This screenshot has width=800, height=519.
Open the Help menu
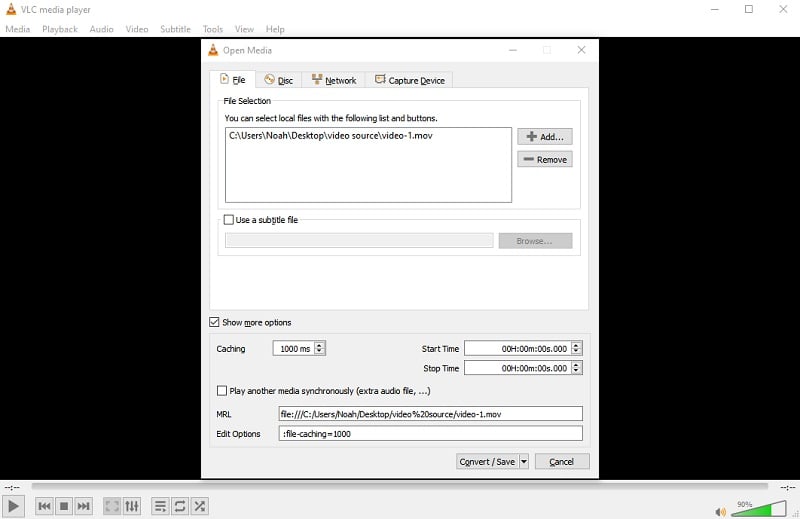275,29
